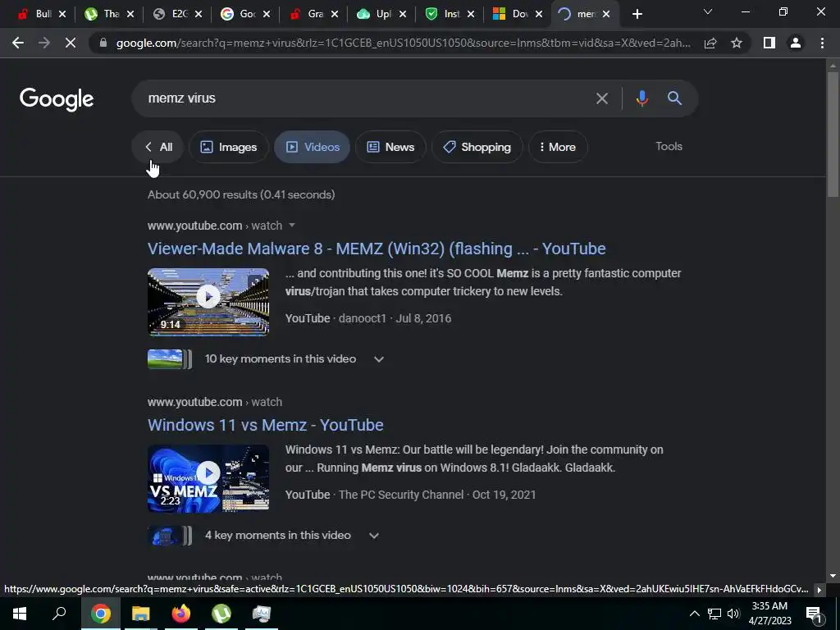
Task: Open File Explorer from the taskbar
Action: (x=140, y=614)
